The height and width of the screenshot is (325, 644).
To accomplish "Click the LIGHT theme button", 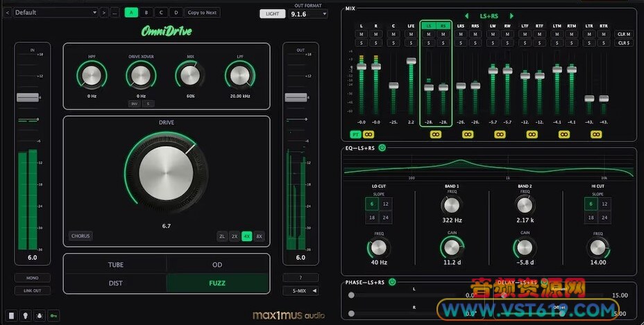I will [272, 14].
